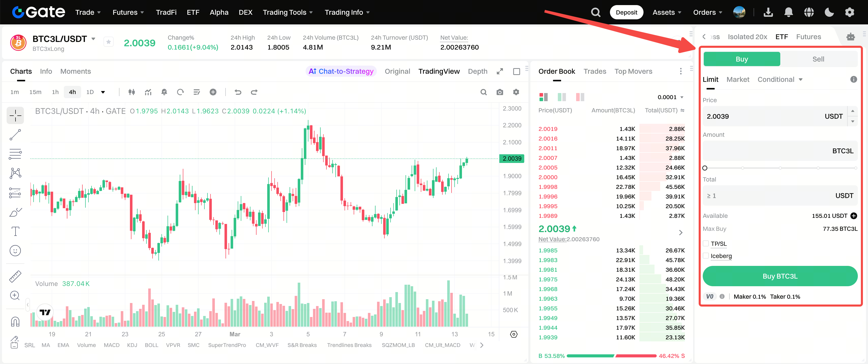The height and width of the screenshot is (364, 868).
Task: Add BTC3L/USDT to favorites star
Action: [109, 42]
